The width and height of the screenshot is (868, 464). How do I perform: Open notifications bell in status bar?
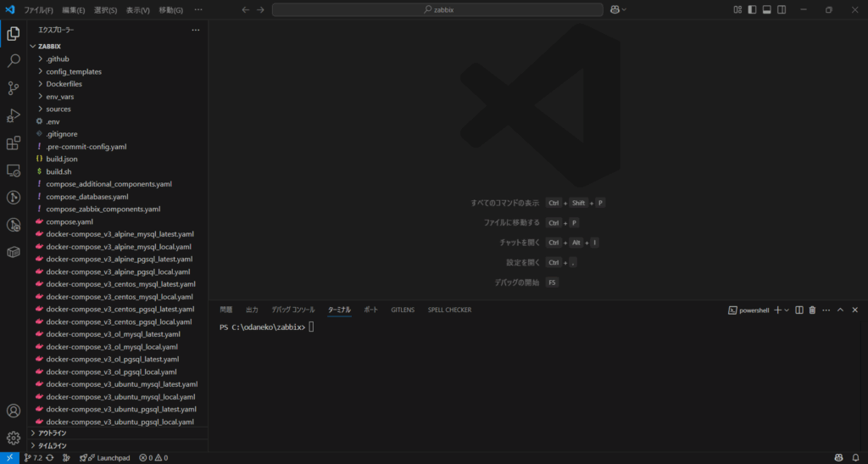(x=854, y=458)
